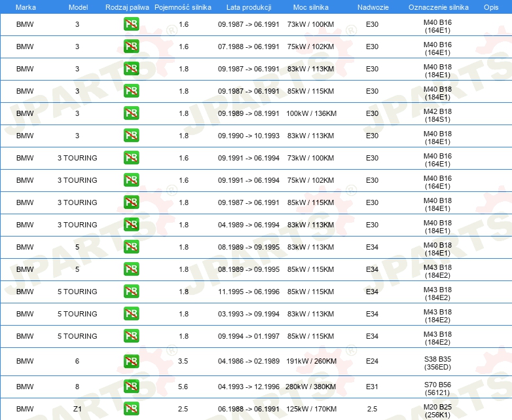Click the Pojemność silnika column header
The image size is (512, 420).
[x=183, y=7]
